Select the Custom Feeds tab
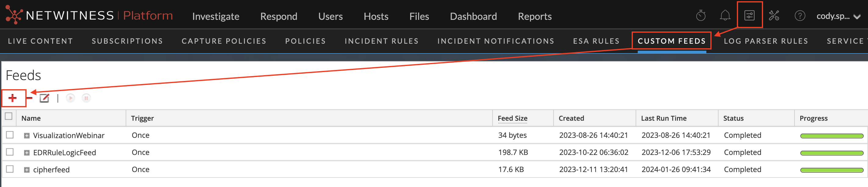Image resolution: width=868 pixels, height=187 pixels. pos(672,41)
